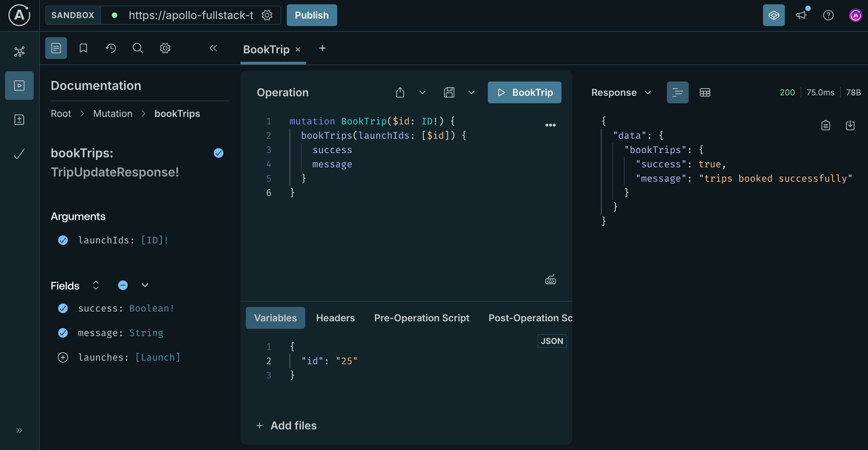The width and height of the screenshot is (868, 450).
Task: Copy response using clipboard icon
Action: click(x=826, y=125)
